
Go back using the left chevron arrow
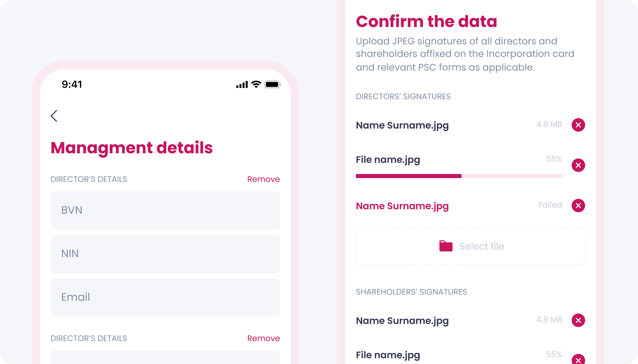point(54,116)
